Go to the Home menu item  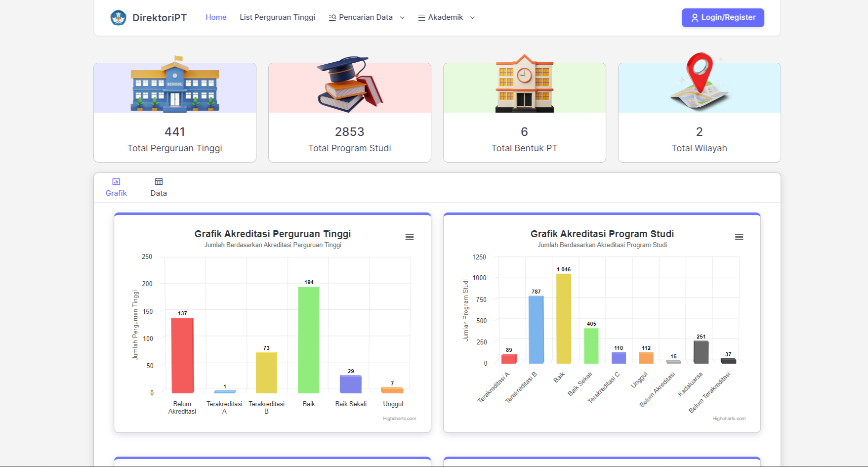point(216,17)
